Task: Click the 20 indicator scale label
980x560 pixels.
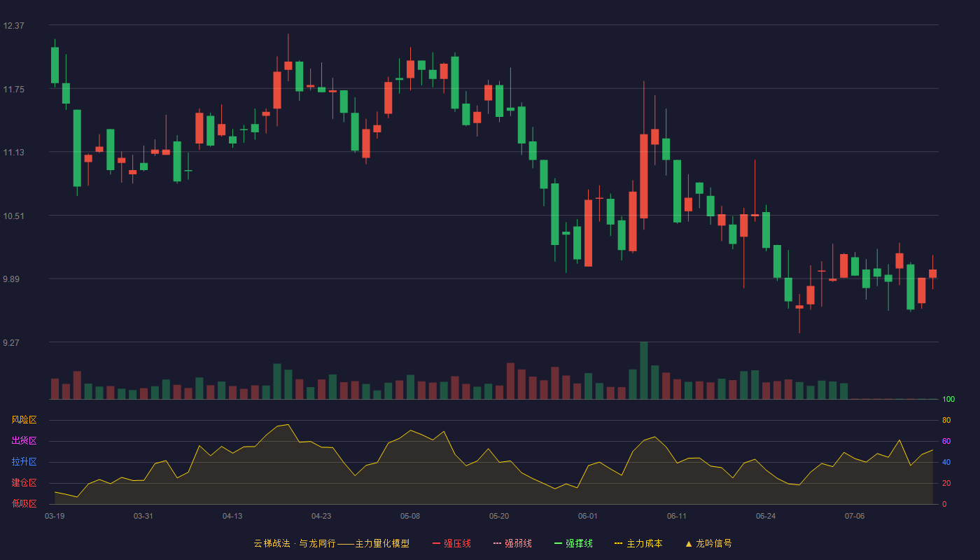Action: point(946,483)
